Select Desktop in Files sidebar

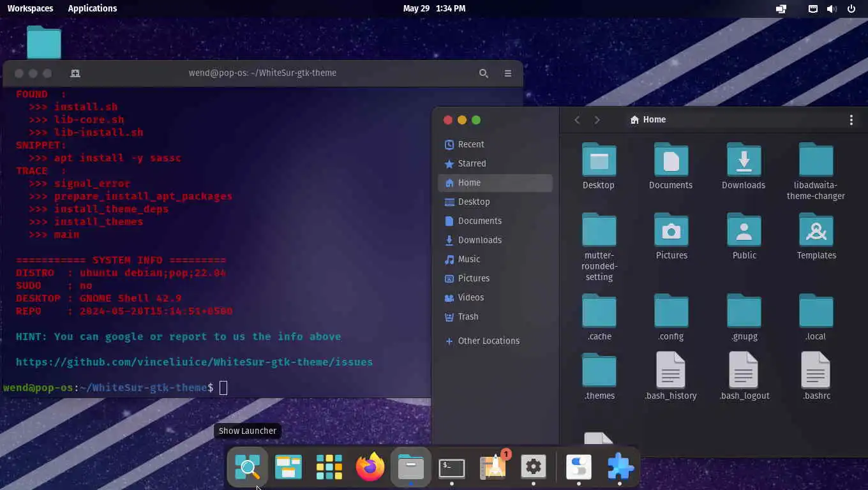[x=495, y=202]
